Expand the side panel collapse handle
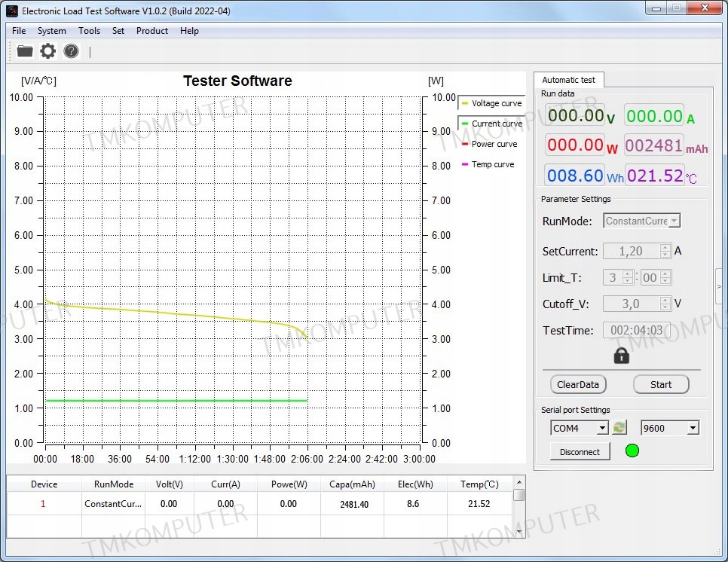 (x=718, y=286)
